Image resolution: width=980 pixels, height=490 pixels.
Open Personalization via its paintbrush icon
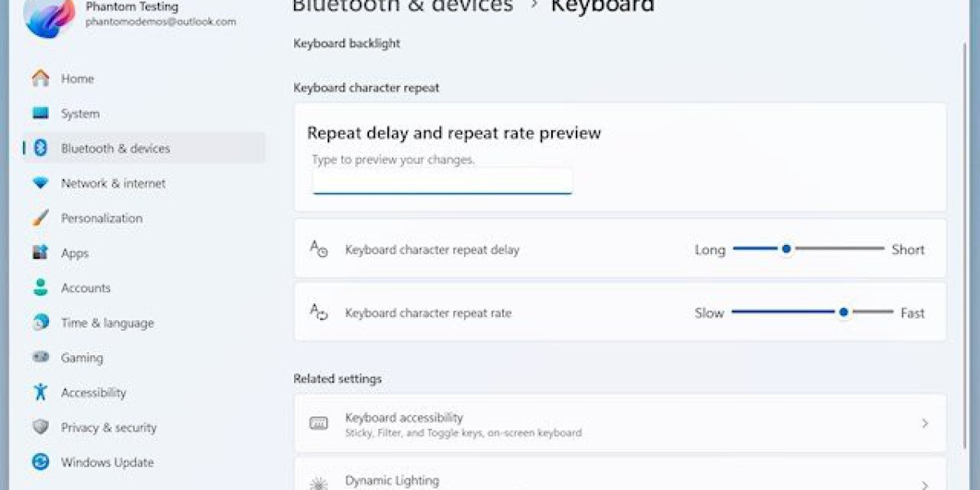[x=40, y=218]
